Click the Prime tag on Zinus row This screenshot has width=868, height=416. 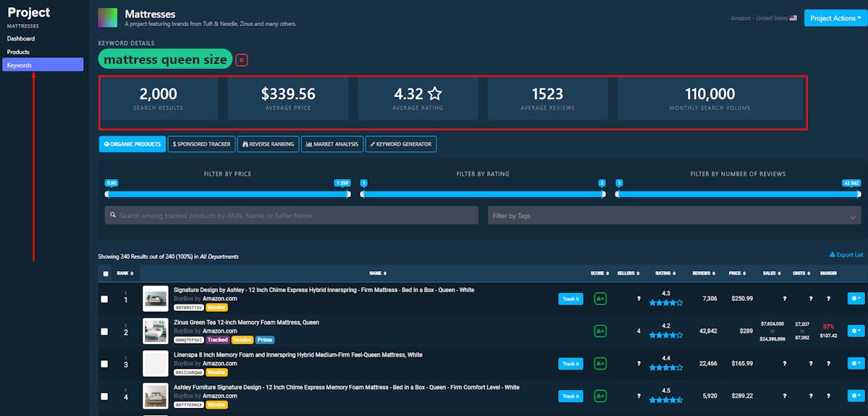pos(265,340)
